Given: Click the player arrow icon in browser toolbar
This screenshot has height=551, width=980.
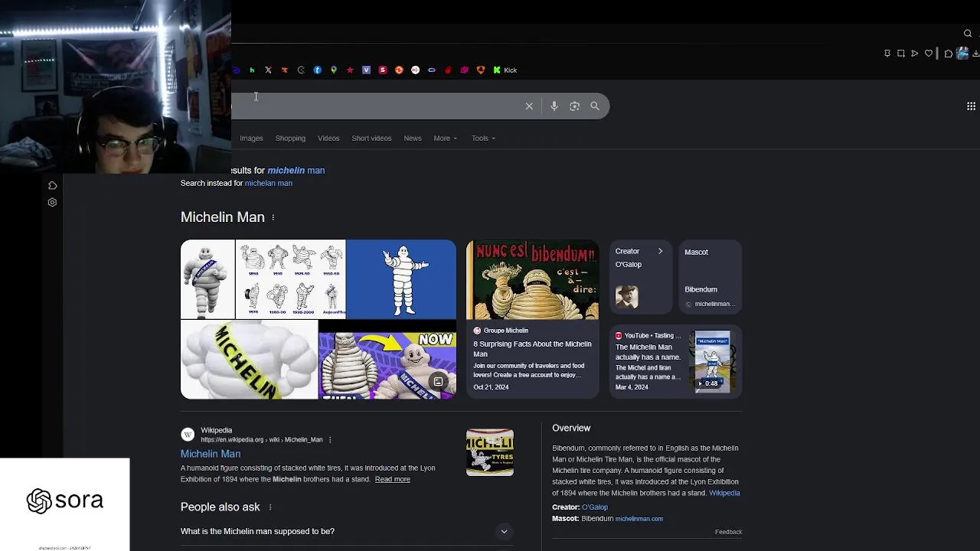Looking at the screenshot, I should tap(915, 54).
